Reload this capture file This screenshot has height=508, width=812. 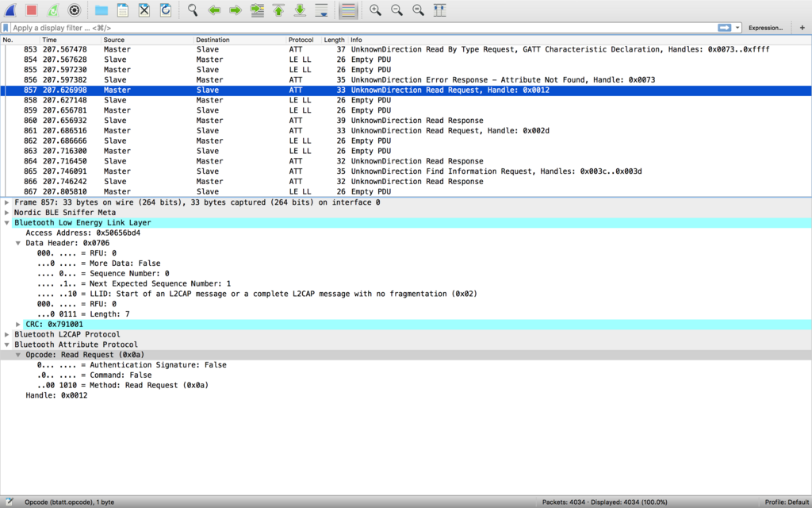pos(166,10)
